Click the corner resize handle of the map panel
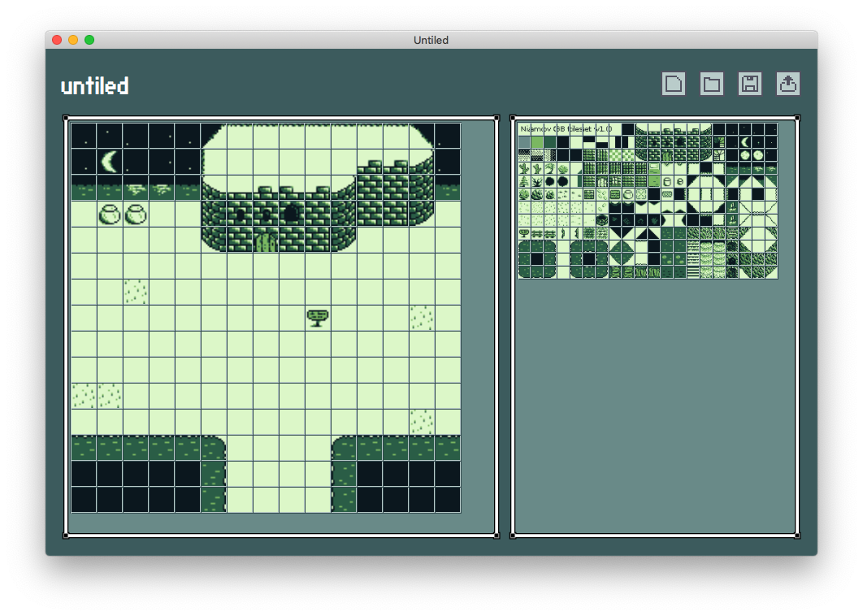The width and height of the screenshot is (863, 616). 496,536
